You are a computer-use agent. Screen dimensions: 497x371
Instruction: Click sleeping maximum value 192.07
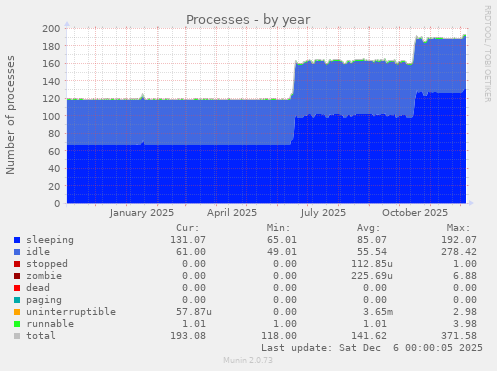pyautogui.click(x=459, y=240)
